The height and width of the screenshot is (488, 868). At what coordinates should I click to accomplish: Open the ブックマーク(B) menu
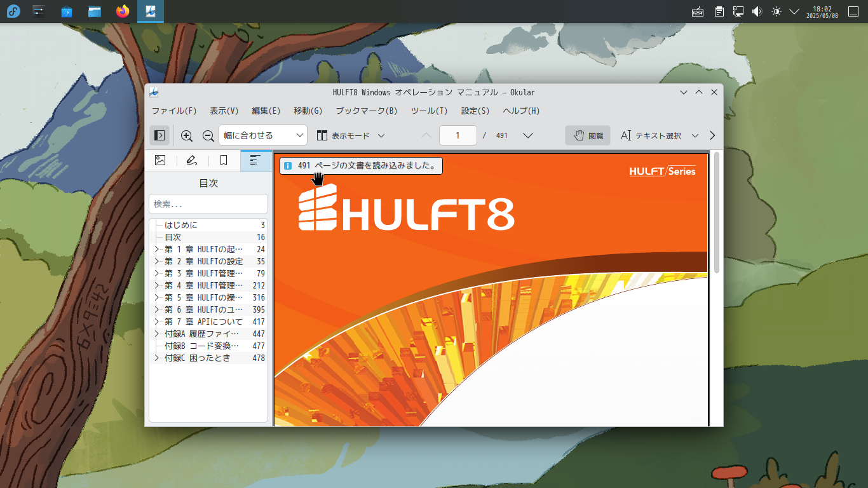click(367, 111)
